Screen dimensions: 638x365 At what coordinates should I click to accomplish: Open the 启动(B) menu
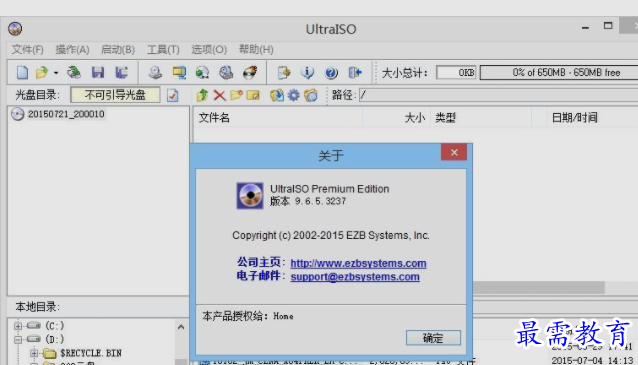pos(118,50)
